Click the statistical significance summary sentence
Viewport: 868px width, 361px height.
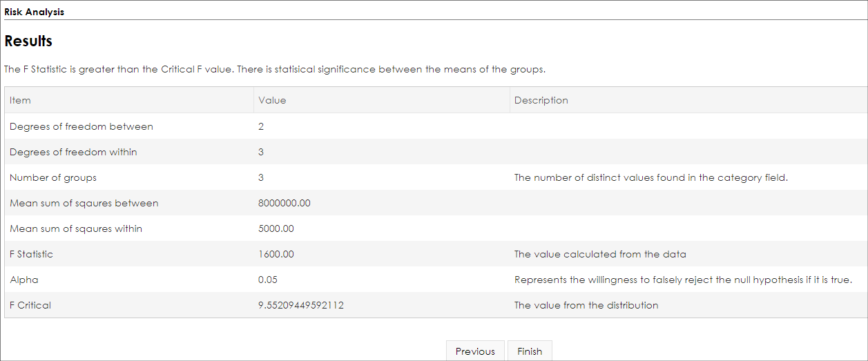pos(275,70)
